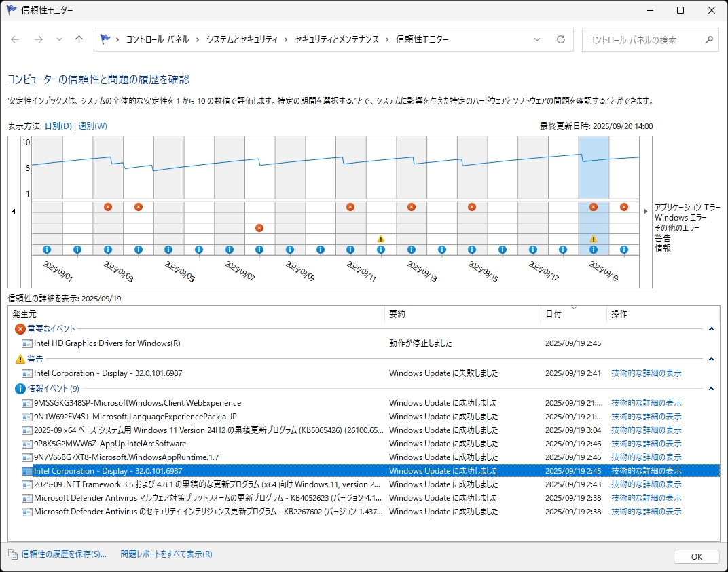Click the chart's left arrow for earlier dates
The height and width of the screenshot is (572, 728).
click(x=14, y=212)
